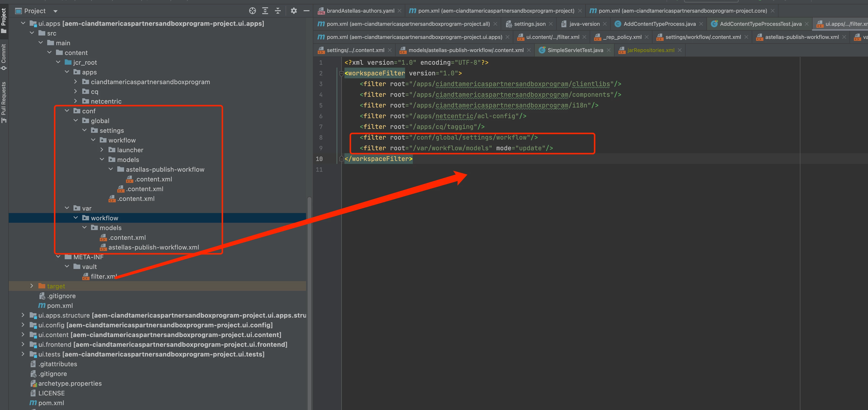868x410 pixels.
Task: Close the SimpleServletTest.java tab
Action: click(x=608, y=50)
